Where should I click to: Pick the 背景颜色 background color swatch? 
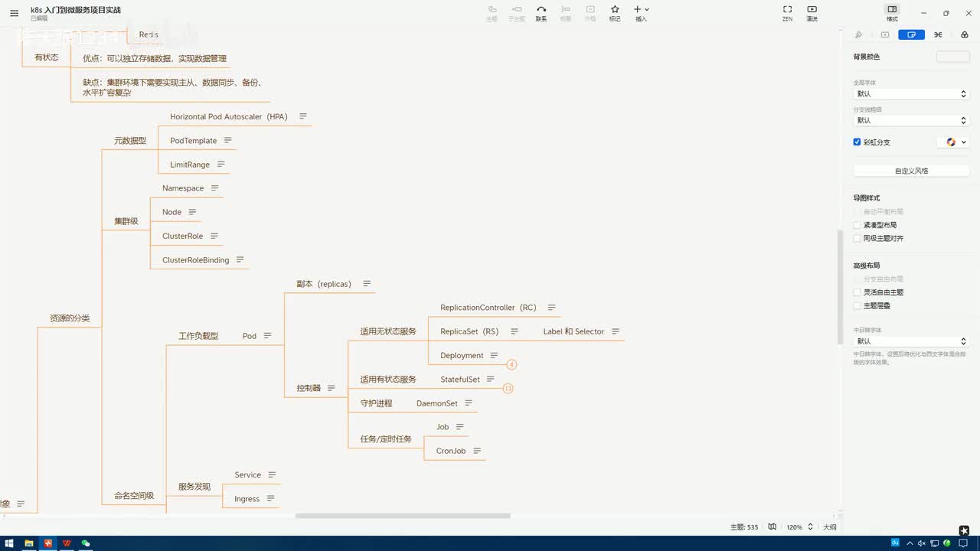(x=952, y=57)
